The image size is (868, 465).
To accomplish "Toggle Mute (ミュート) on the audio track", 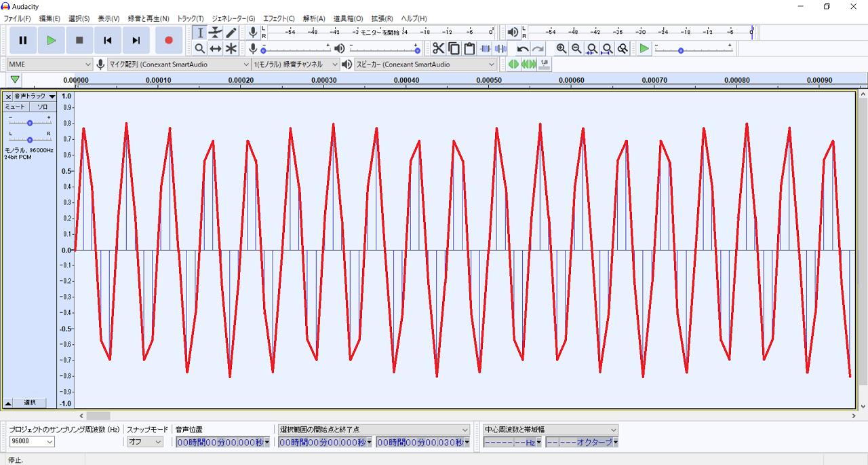I will click(16, 107).
